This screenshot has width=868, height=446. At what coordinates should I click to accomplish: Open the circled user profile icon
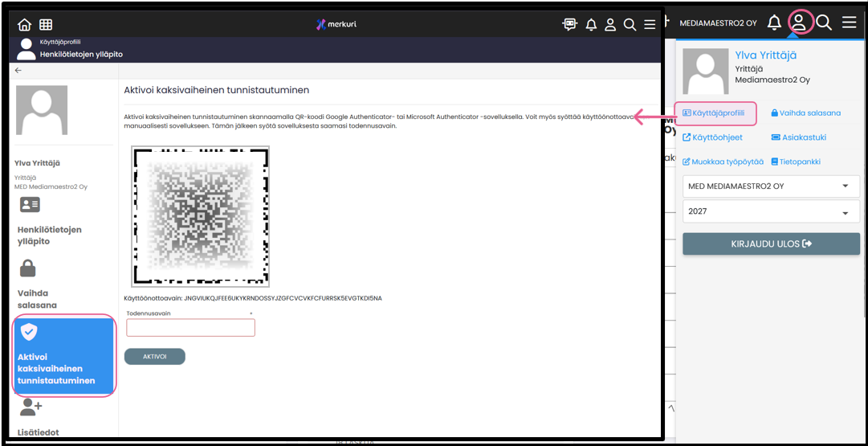798,23
